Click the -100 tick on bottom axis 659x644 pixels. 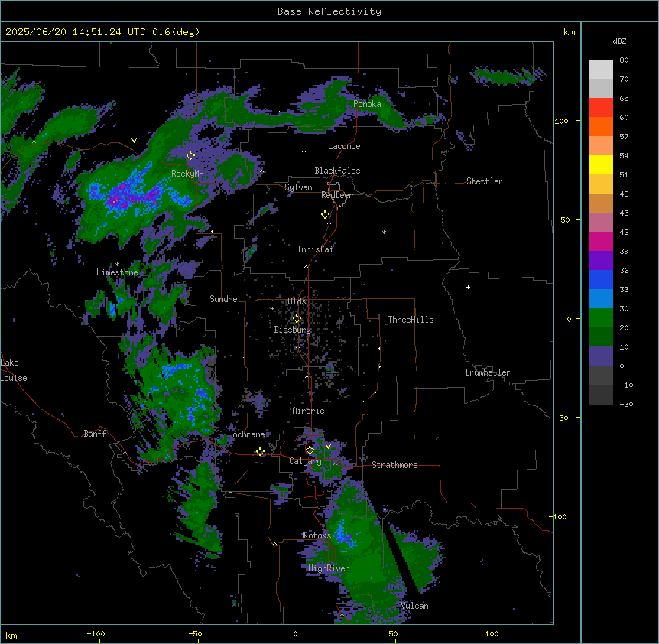[96, 633]
